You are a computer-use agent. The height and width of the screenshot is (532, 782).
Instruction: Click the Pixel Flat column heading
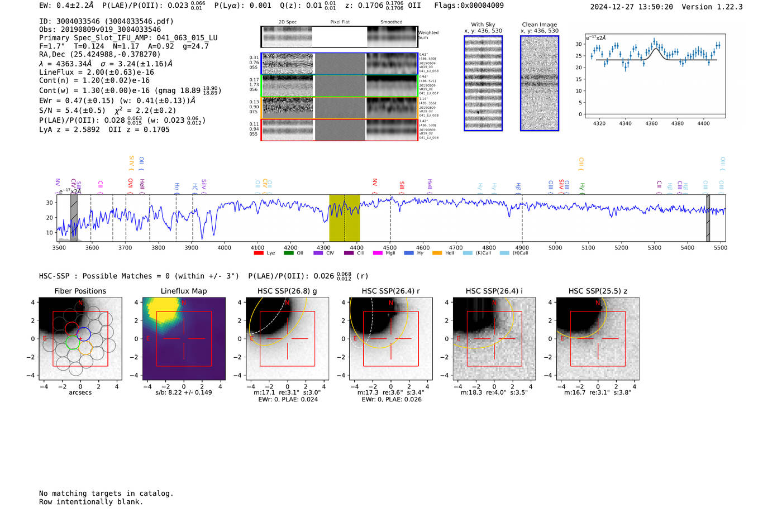[340, 22]
